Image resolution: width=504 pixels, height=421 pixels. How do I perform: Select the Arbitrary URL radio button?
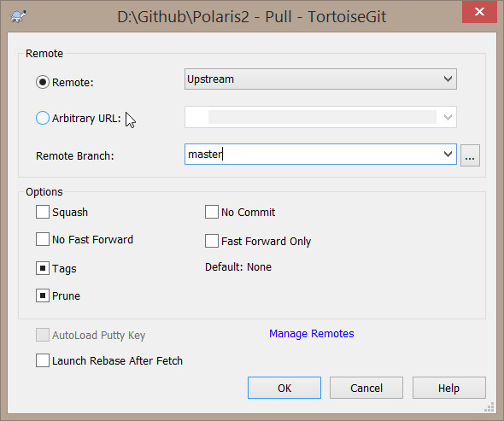43,118
